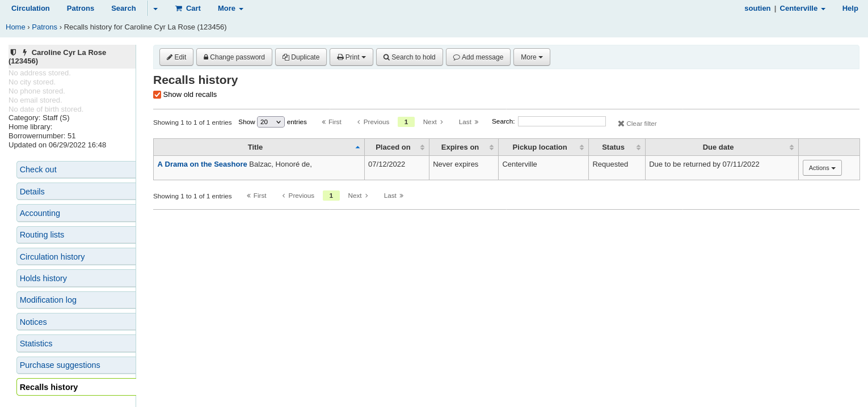868x407 pixels.
Task: Click the Edit pencil button
Action: point(176,57)
